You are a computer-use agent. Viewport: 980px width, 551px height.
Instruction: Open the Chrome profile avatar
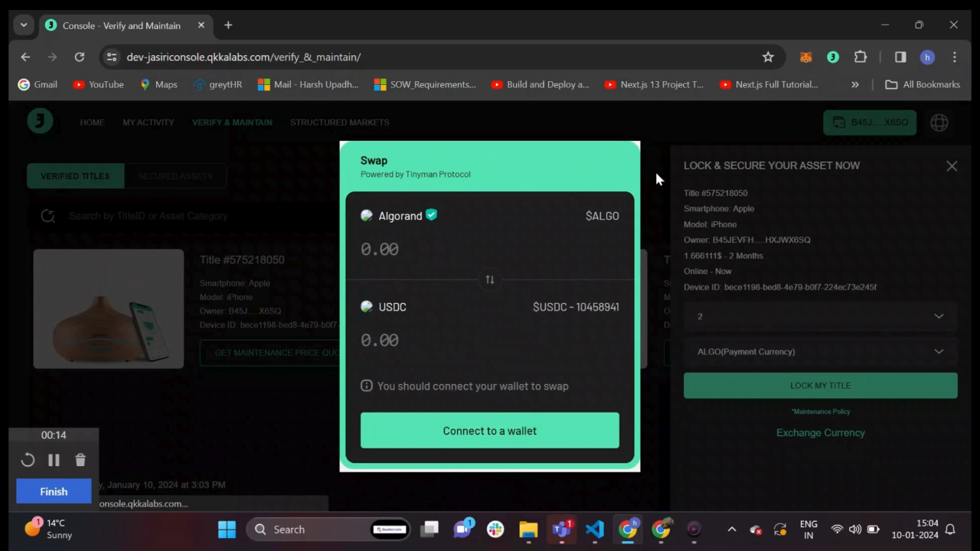pyautogui.click(x=927, y=57)
